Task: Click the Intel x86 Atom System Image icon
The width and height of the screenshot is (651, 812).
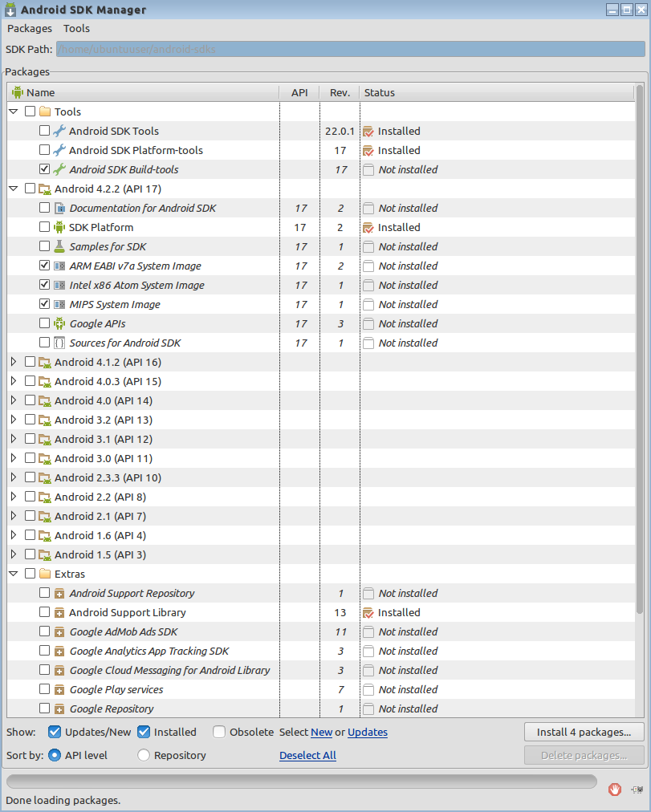Action: pos(59,286)
